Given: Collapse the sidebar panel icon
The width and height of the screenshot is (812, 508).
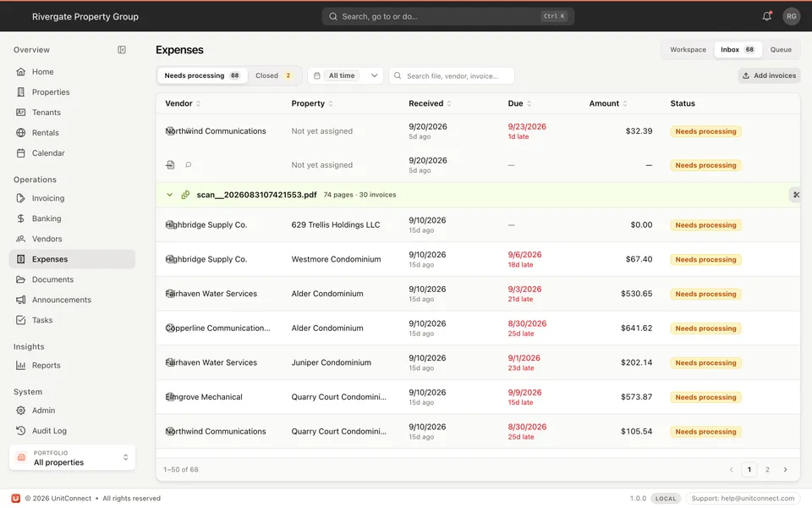Looking at the screenshot, I should tap(122, 50).
